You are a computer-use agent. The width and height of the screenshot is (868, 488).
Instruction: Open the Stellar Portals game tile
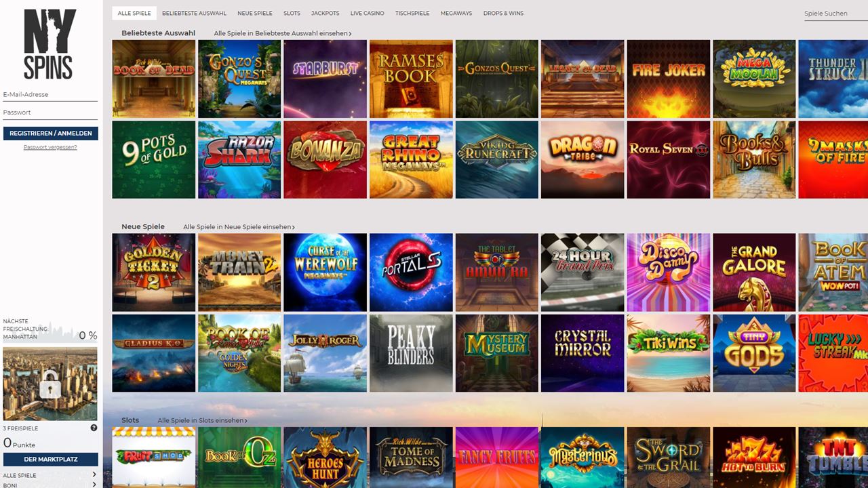[x=411, y=272]
